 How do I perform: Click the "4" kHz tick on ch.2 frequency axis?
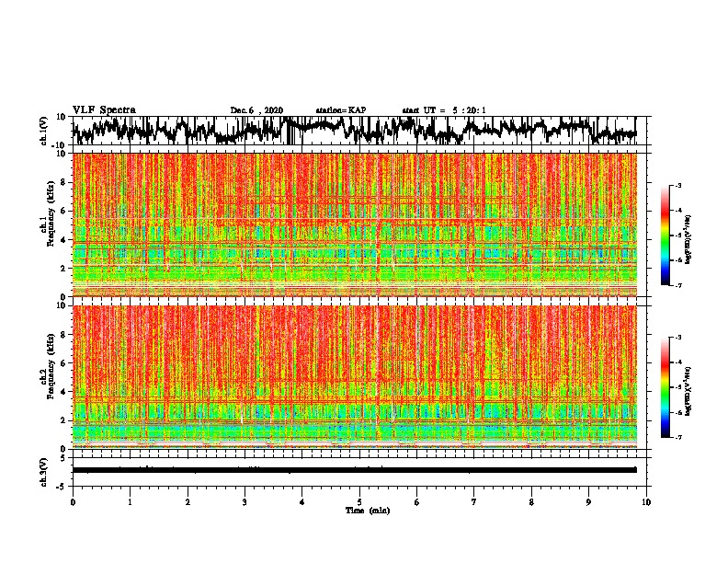point(63,393)
